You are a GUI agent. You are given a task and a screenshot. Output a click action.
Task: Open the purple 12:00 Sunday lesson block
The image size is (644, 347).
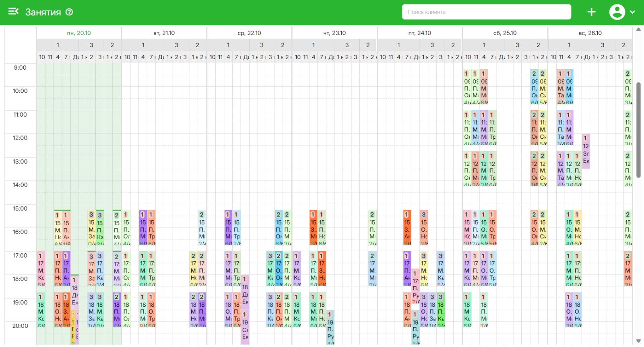pos(586,151)
